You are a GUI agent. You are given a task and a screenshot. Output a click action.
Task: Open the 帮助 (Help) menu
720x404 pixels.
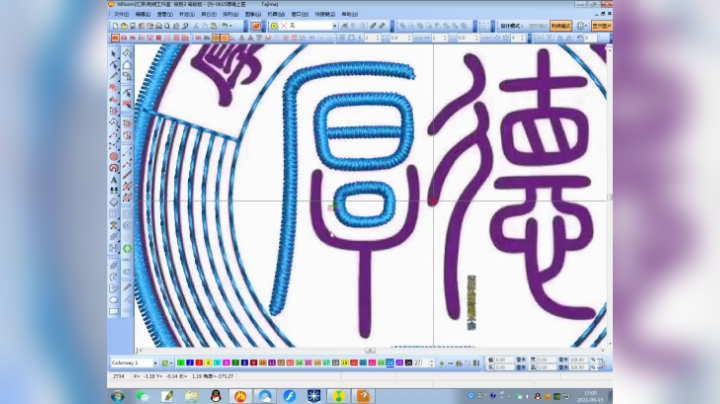pos(349,14)
